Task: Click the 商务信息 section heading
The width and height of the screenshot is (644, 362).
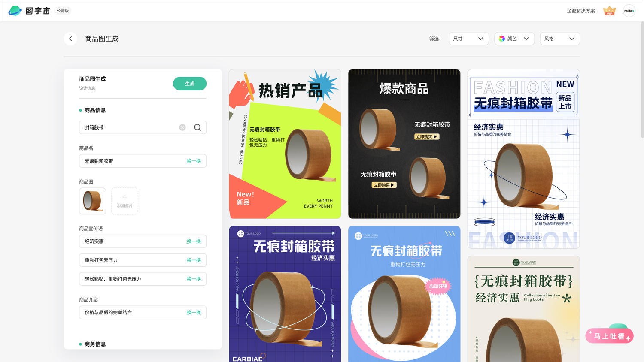Action: point(95,344)
